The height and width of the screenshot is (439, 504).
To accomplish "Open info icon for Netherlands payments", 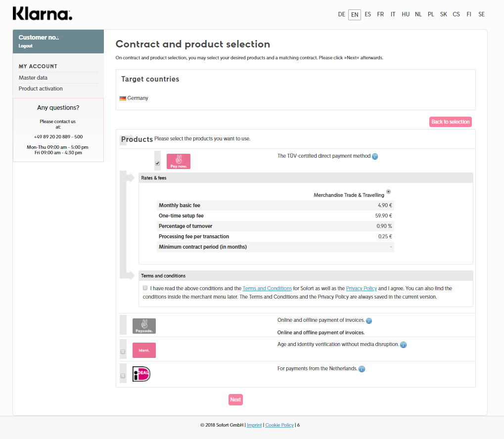I will click(362, 369).
